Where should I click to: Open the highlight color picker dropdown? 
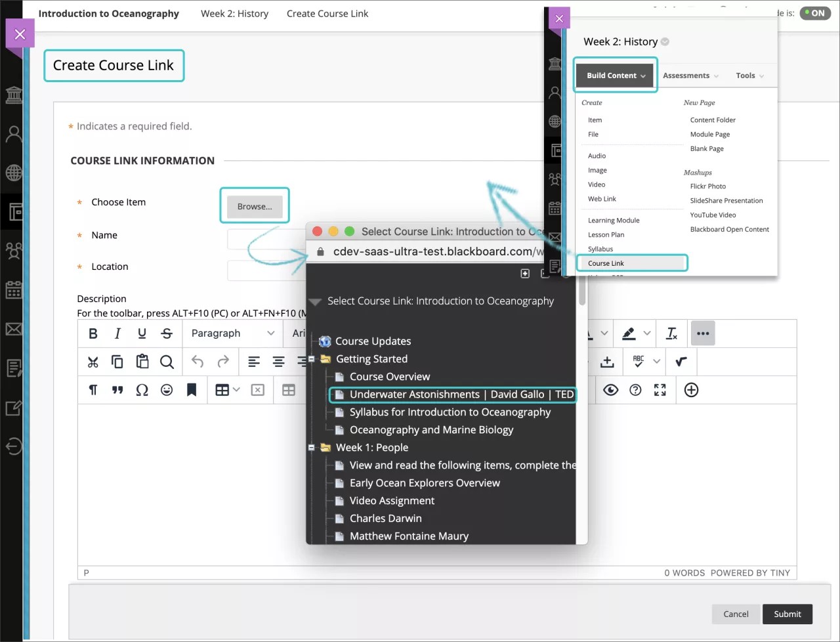[x=647, y=333]
